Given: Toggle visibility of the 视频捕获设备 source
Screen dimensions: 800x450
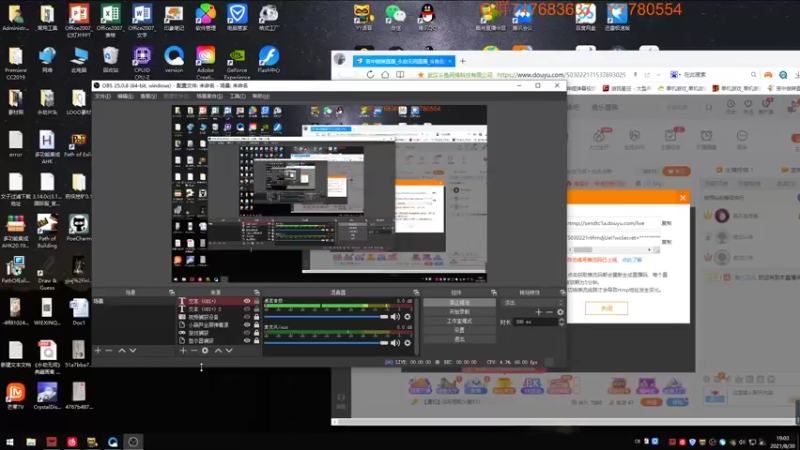Looking at the screenshot, I should (x=247, y=317).
